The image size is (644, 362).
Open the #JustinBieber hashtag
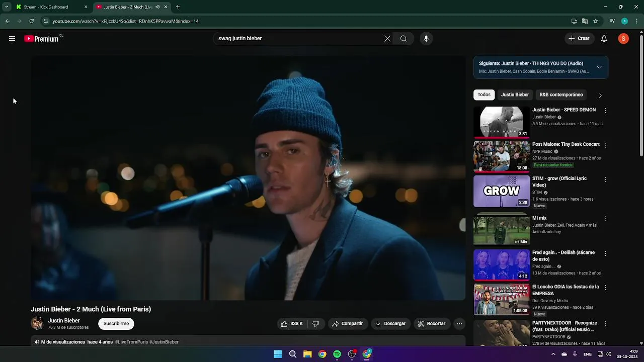point(164,342)
